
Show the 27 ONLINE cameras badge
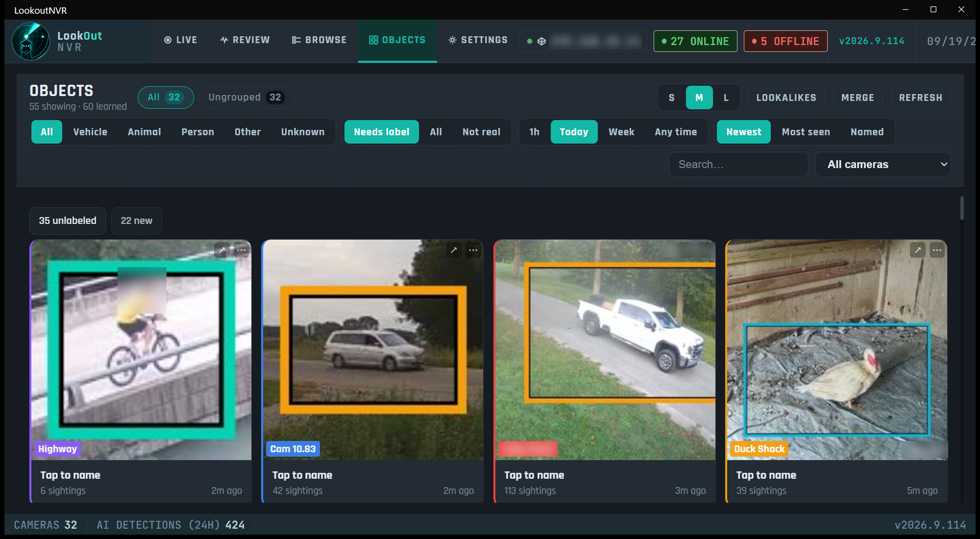695,41
